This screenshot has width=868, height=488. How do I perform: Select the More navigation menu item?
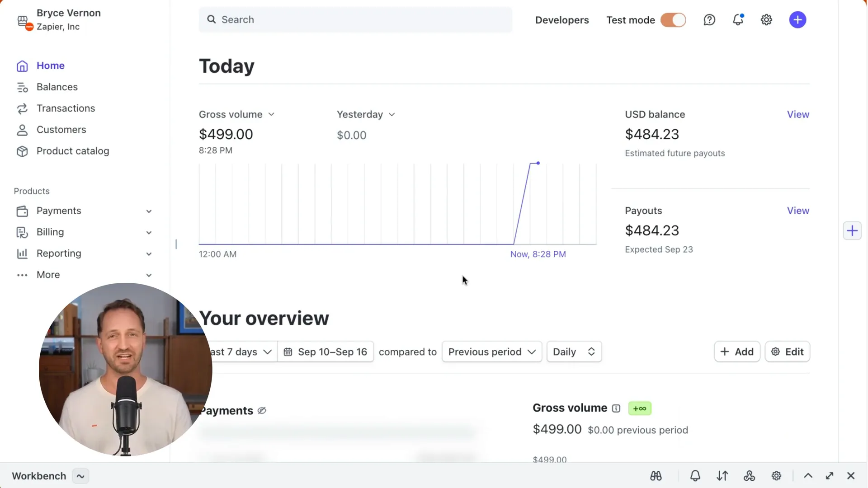pyautogui.click(x=47, y=275)
